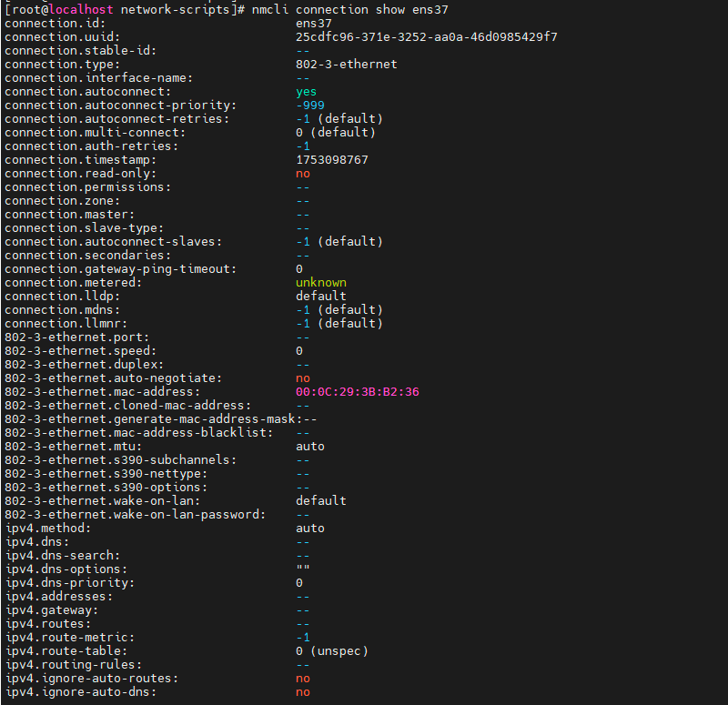Click the 'connection.auth-retries:' label

click(92, 146)
